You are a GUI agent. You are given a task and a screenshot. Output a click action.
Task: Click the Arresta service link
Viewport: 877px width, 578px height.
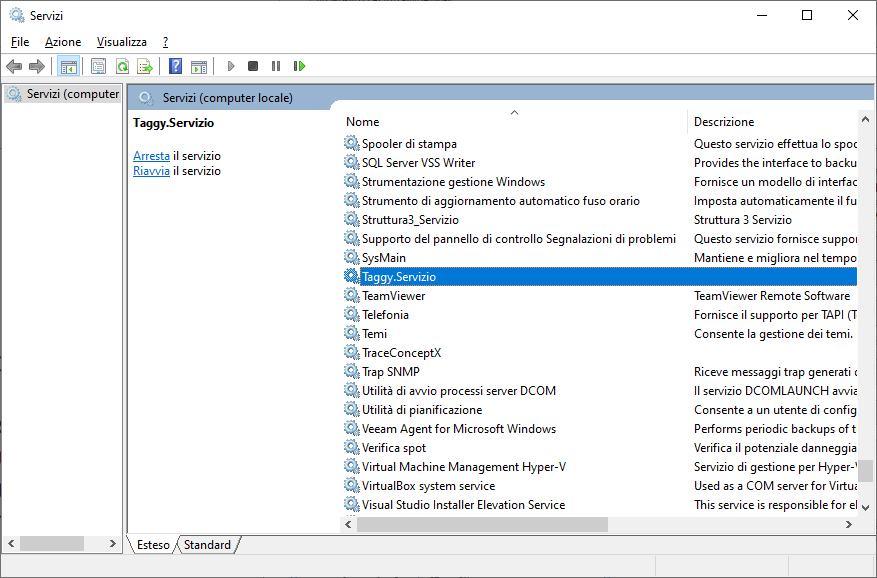[x=151, y=156]
